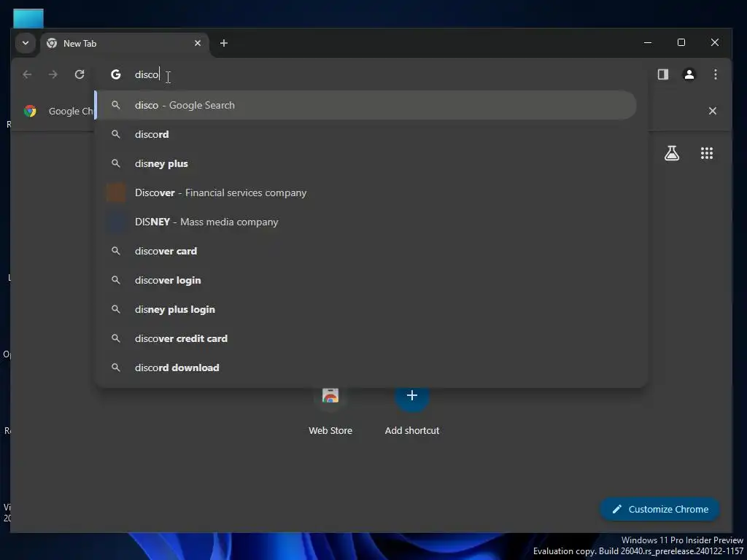Select the 'discord' suggestion

pyautogui.click(x=366, y=134)
